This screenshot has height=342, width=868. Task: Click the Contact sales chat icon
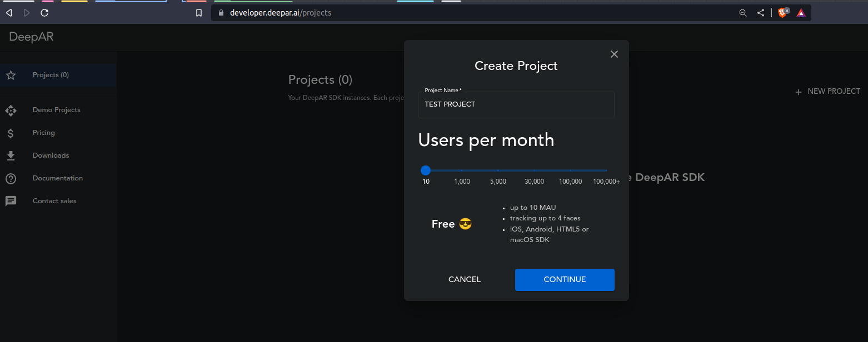(11, 201)
